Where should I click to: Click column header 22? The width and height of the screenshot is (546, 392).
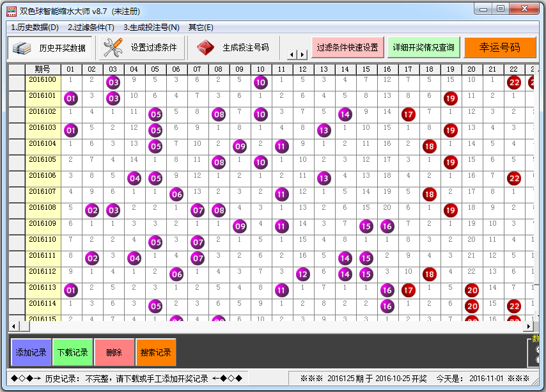click(x=514, y=69)
